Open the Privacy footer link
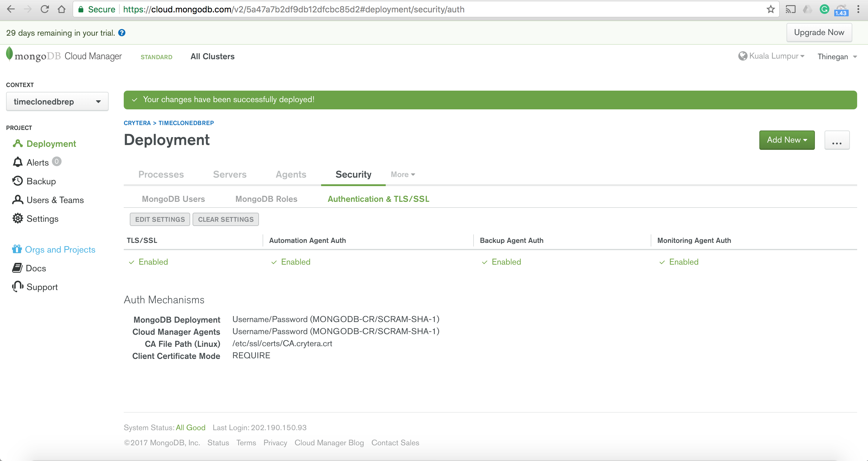Screen dimensions: 868x461 point(275,443)
